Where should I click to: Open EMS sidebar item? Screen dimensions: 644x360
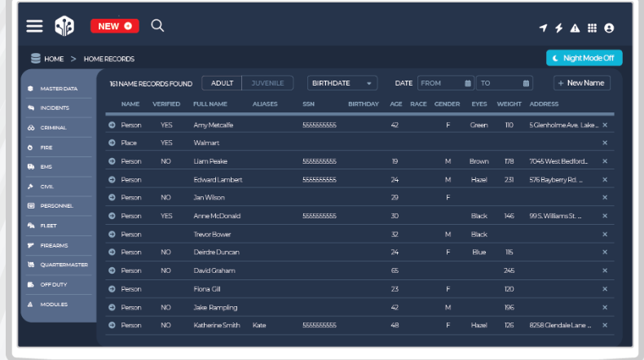point(59,167)
